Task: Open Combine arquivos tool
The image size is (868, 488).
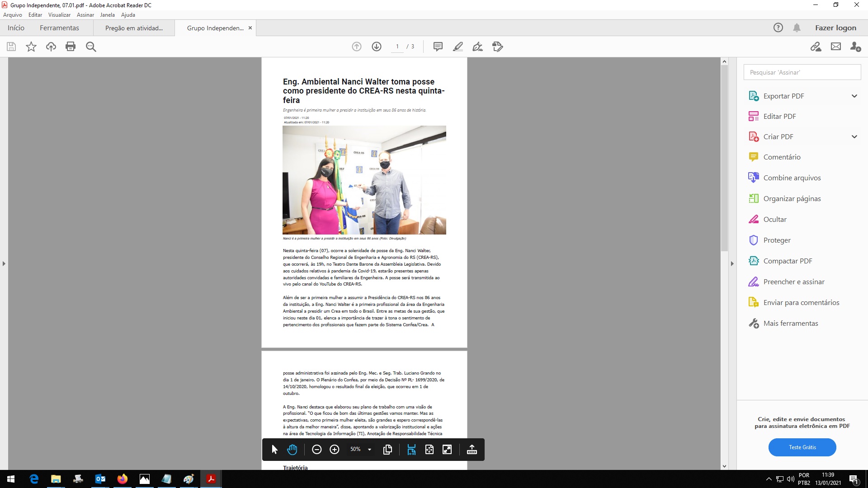Action: click(792, 178)
